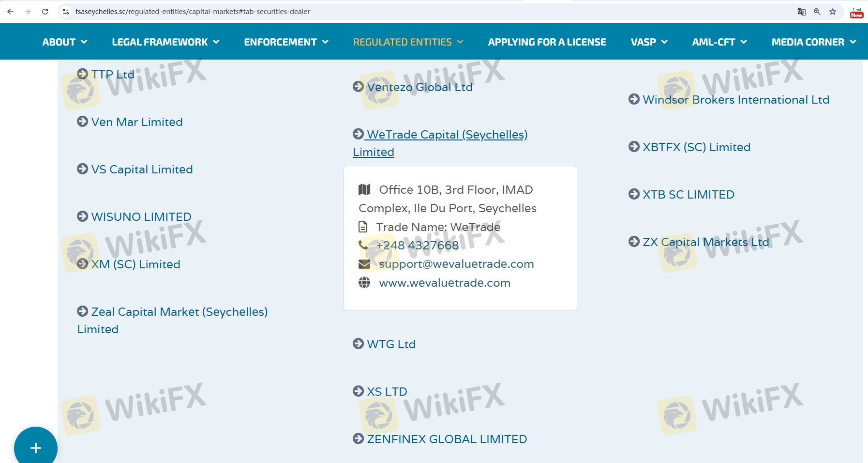The height and width of the screenshot is (463, 868).
Task: Select APPLYING FOR A LICENSE menu item
Action: [547, 42]
